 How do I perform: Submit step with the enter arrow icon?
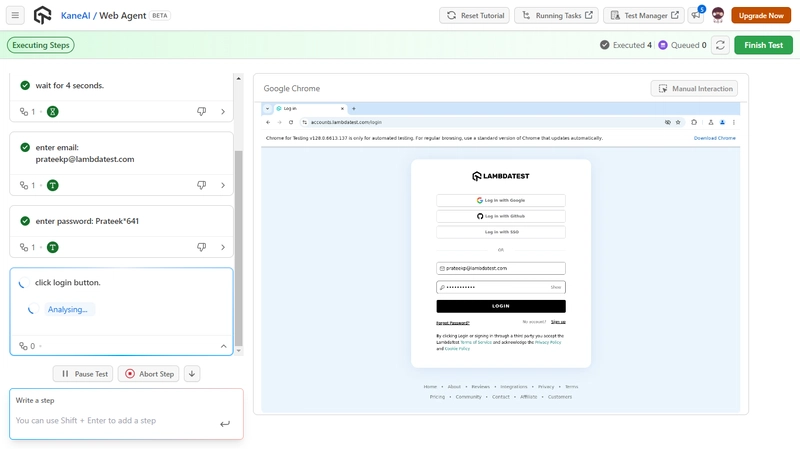tap(225, 423)
